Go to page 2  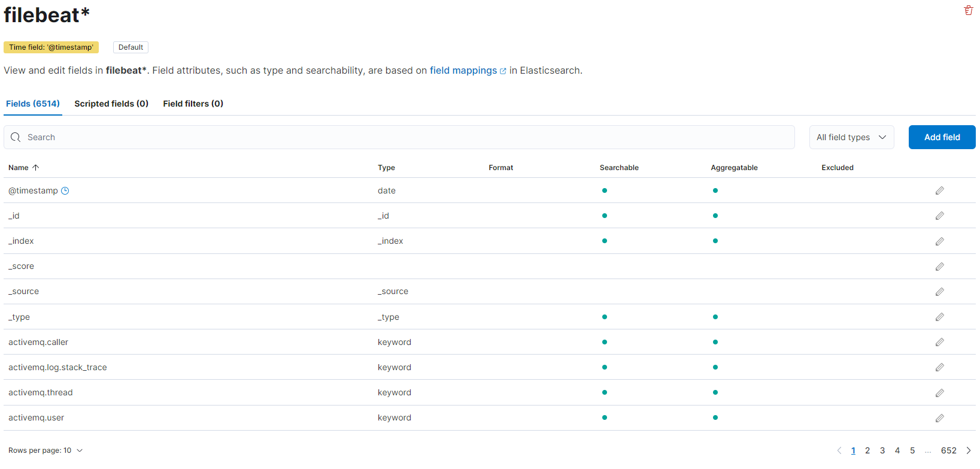pos(867,450)
